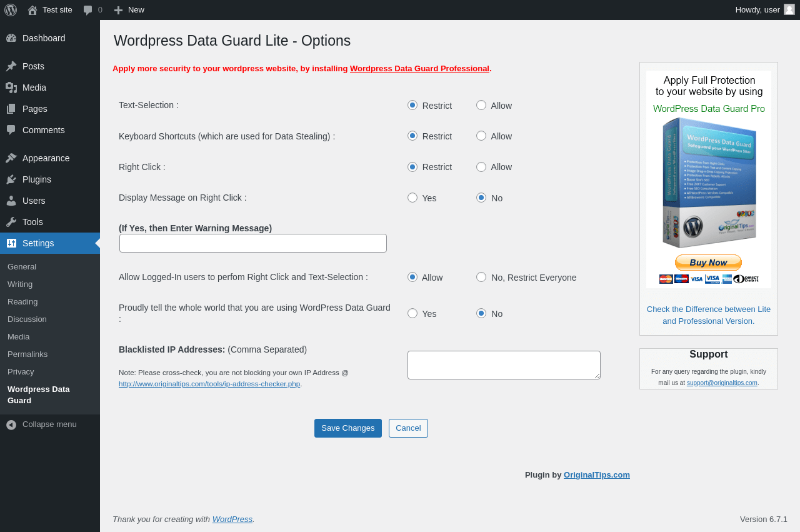Click the Cancel button
800x532 pixels.
click(x=408, y=428)
